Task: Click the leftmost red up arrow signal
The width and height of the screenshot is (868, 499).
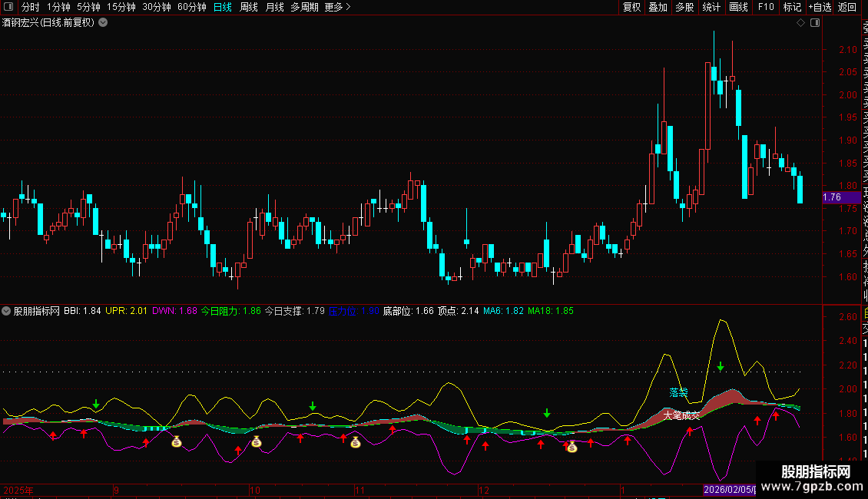Action: 52,435
